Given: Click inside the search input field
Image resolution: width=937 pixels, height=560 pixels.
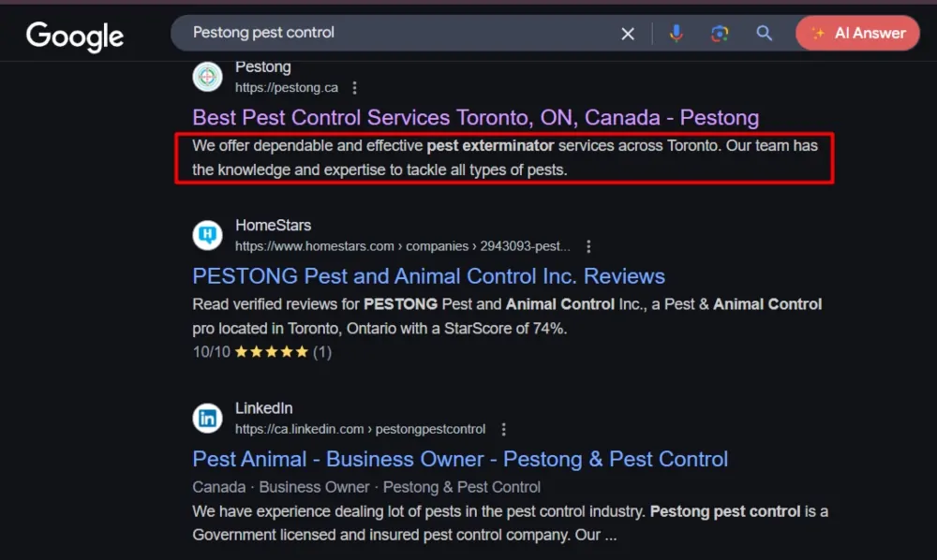Looking at the screenshot, I should [x=394, y=33].
